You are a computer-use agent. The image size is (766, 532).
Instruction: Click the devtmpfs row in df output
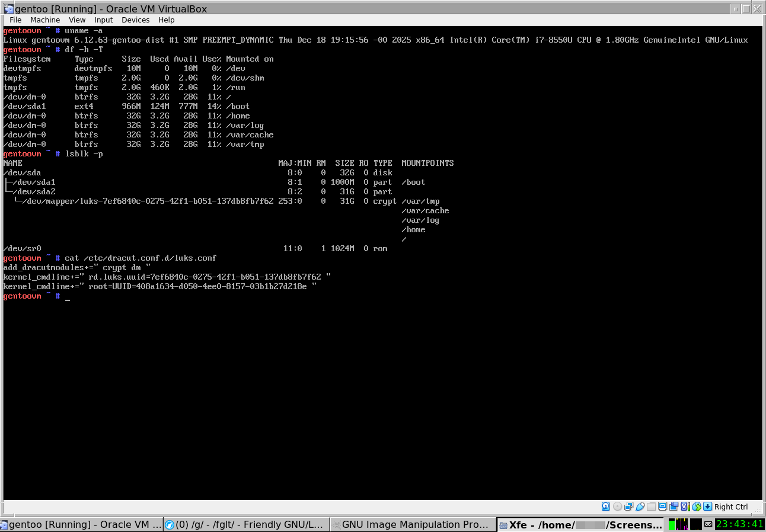[124, 68]
